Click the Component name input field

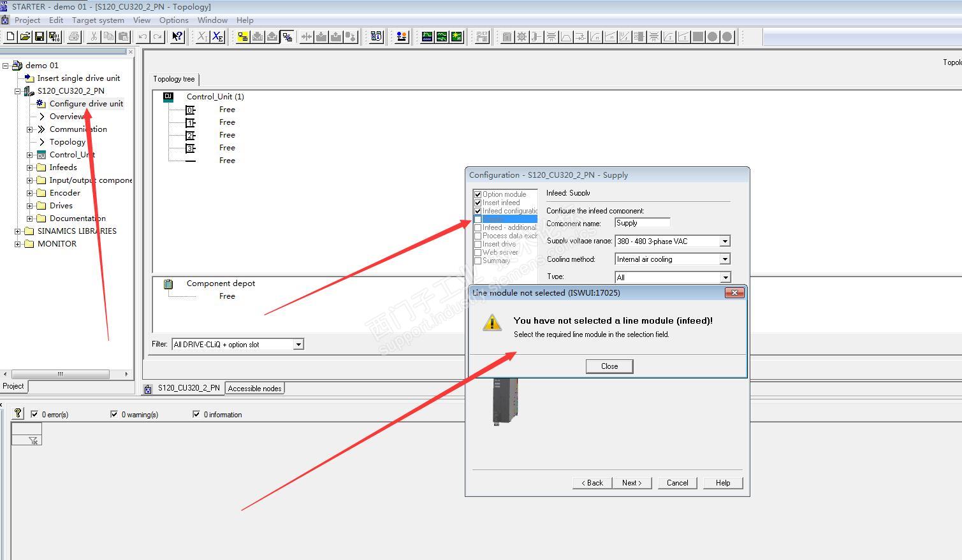tap(643, 223)
